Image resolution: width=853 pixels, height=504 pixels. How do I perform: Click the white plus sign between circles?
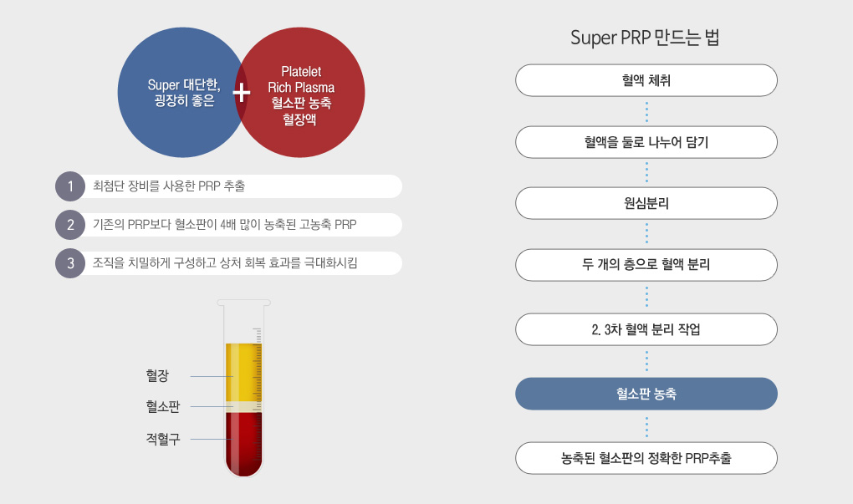pos(242,93)
